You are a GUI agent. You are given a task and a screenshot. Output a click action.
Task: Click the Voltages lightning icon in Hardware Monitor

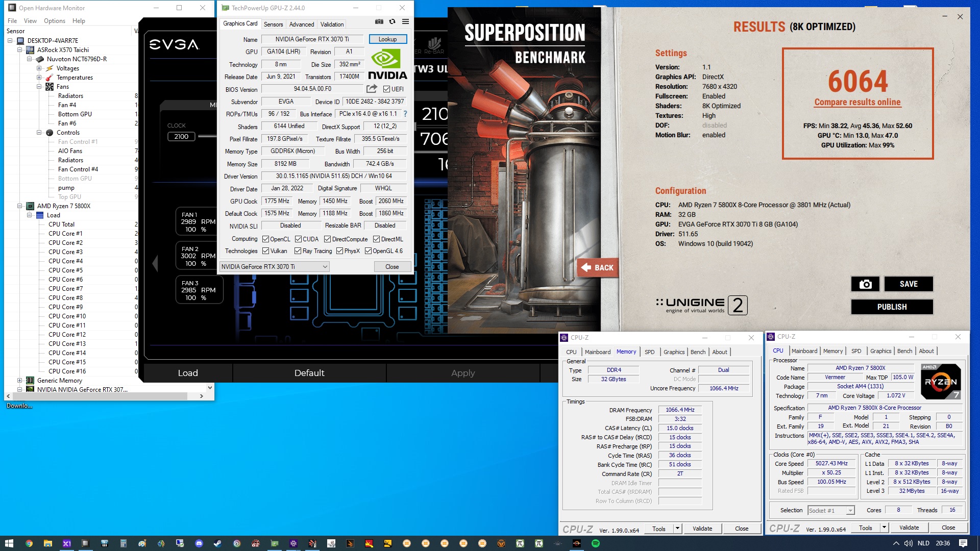coord(50,68)
